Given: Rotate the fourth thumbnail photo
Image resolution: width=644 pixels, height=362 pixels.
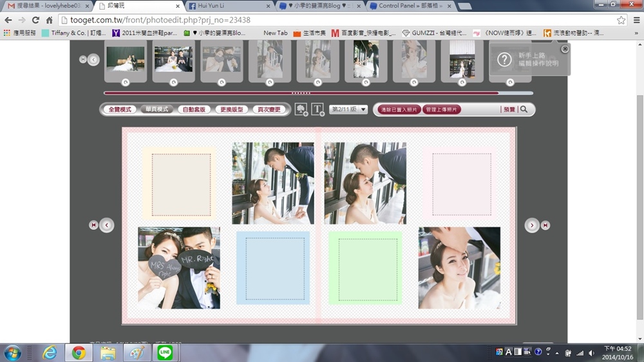Looking at the screenshot, I should [x=270, y=82].
